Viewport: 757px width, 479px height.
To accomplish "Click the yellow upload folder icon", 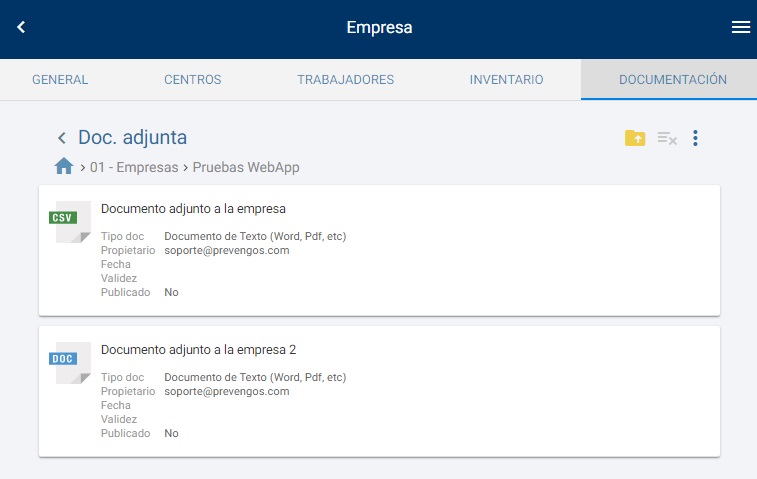I will 635,138.
